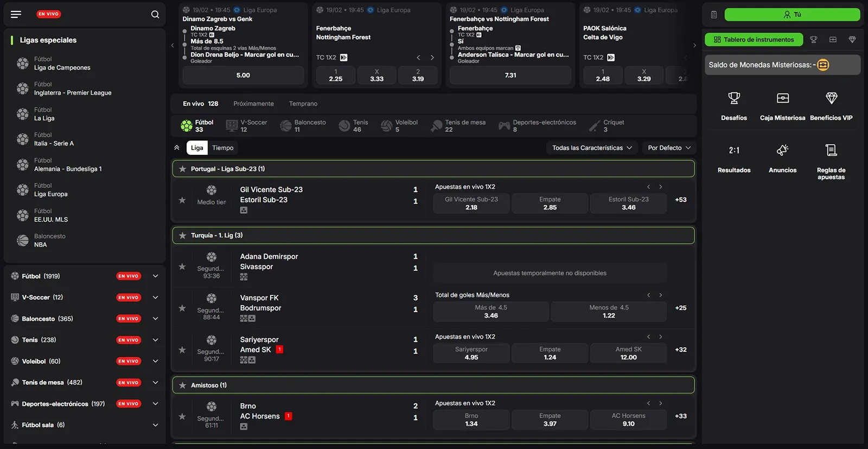
Task: Click small mystery box icon in top toolbar
Action: coord(833,40)
